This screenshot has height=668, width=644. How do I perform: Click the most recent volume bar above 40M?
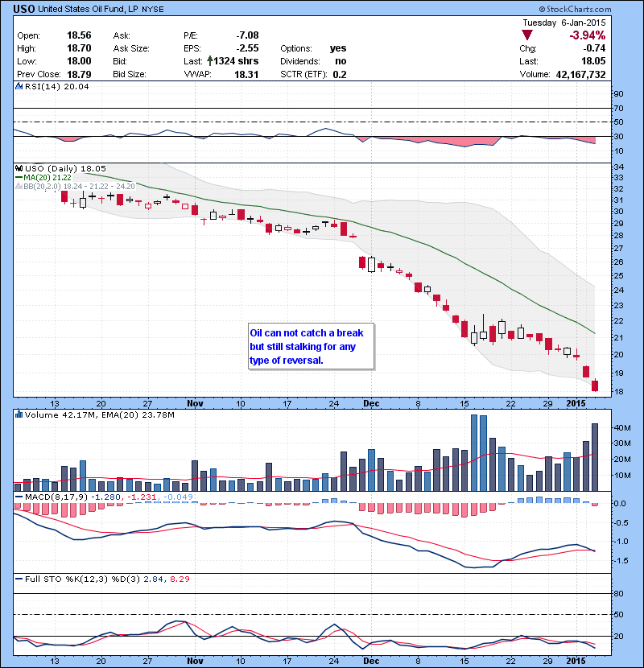point(595,457)
